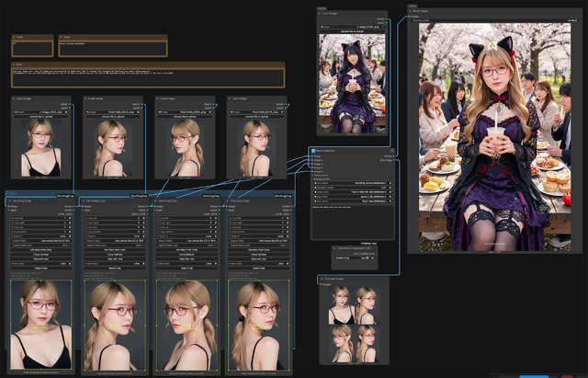Viewport: 588px width, 378px height.
Task: Open image file dropdown in leftmost Load Image node
Action: pyautogui.click(x=42, y=112)
